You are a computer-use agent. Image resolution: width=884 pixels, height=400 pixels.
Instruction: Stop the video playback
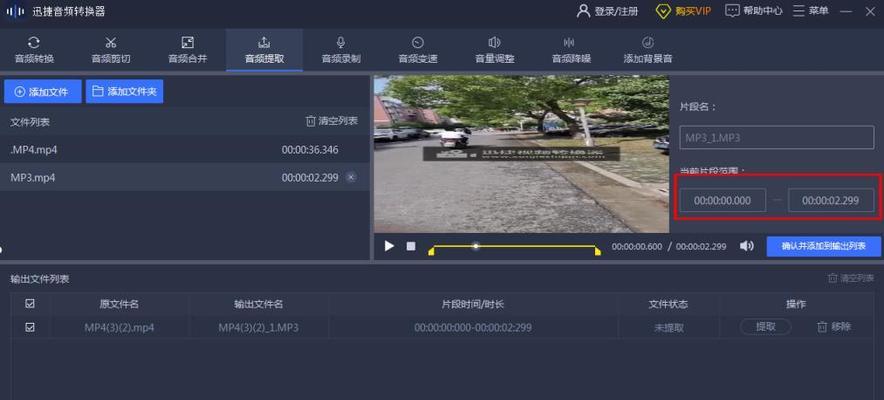[x=411, y=246]
